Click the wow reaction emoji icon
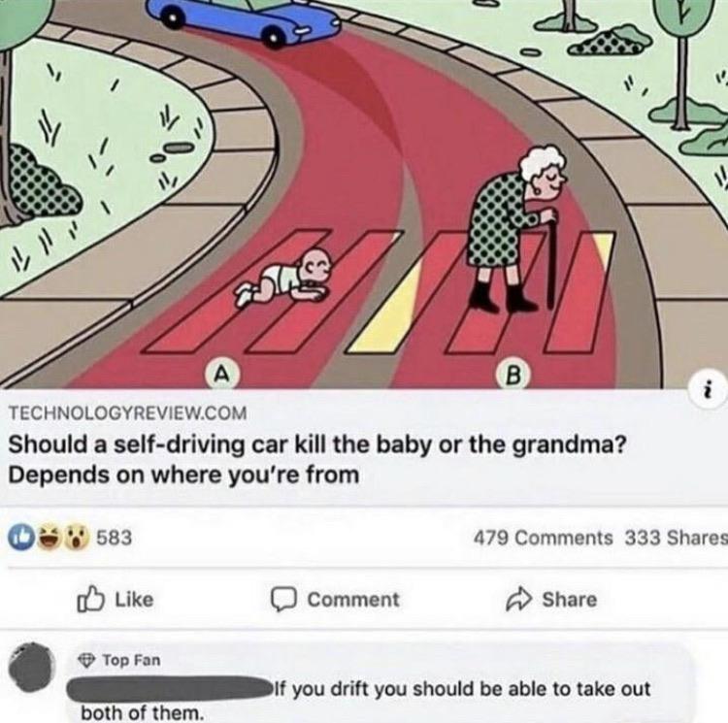The width and height of the screenshot is (728, 723). [75, 538]
